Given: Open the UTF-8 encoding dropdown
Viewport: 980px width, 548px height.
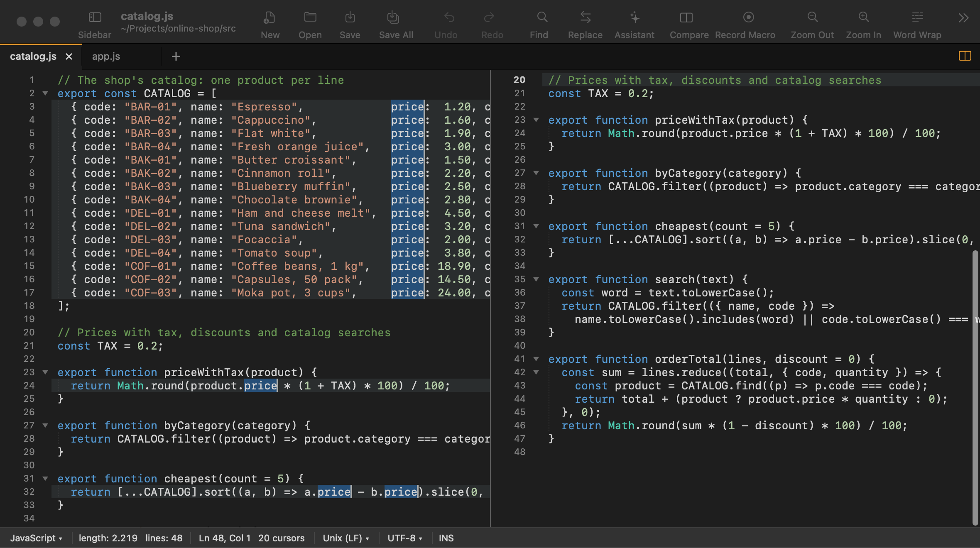Looking at the screenshot, I should (x=404, y=538).
